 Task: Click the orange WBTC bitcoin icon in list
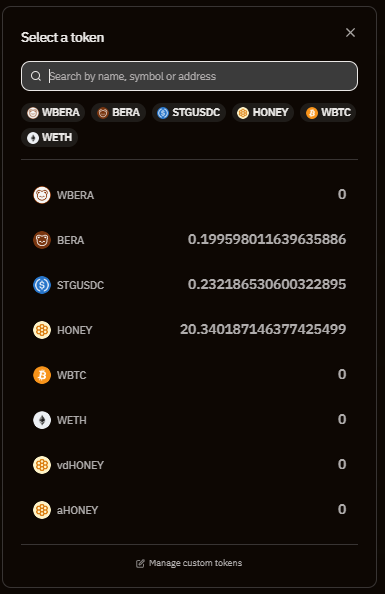(42, 375)
